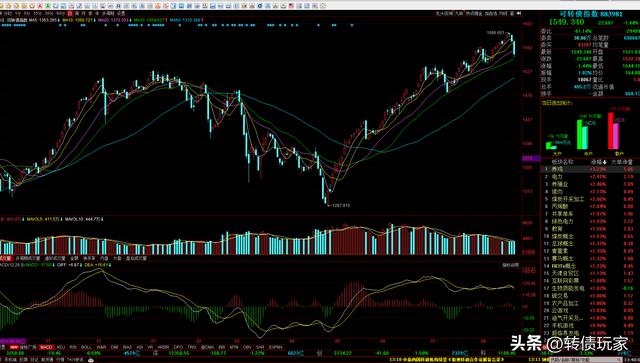Select the 足球概念 sector row
Viewport: 640px width, 363px height.
(x=590, y=243)
